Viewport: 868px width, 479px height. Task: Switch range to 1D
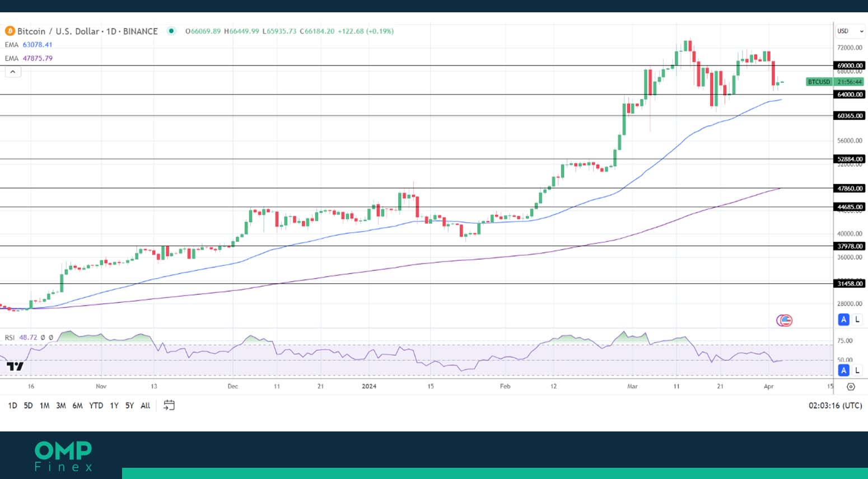12,406
